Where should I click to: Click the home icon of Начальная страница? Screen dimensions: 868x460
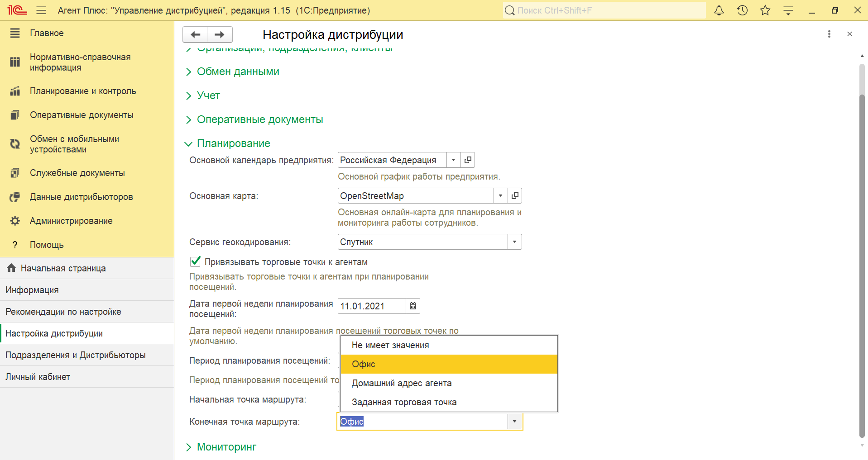(x=11, y=268)
